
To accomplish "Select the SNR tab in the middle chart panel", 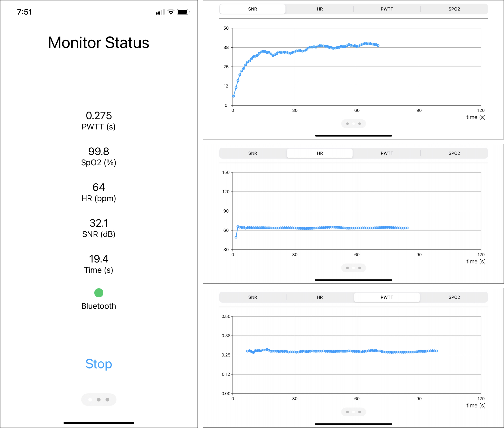I will pyautogui.click(x=253, y=153).
